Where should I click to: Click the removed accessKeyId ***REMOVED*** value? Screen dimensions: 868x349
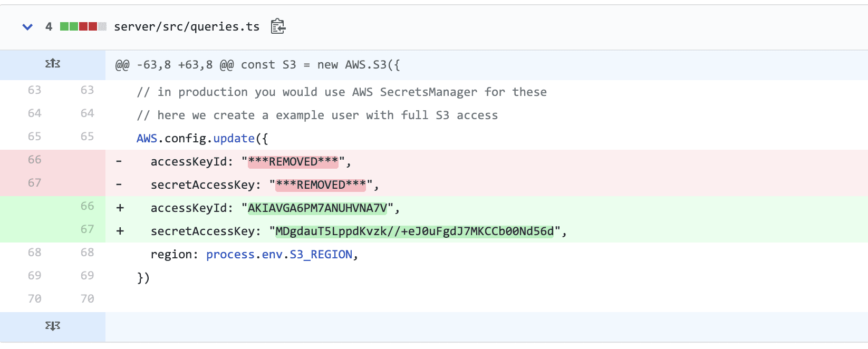coord(293,162)
